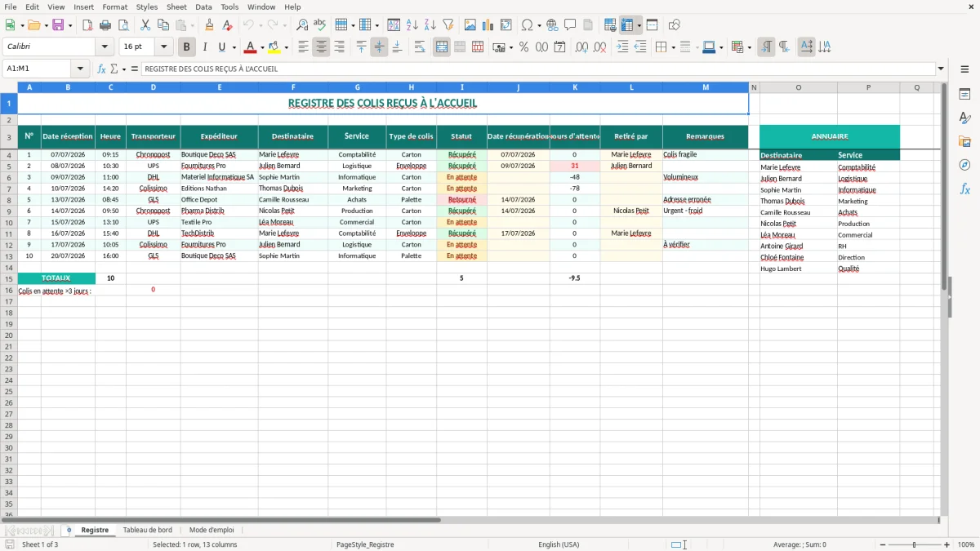
Task: Increase cell indent
Action: tap(622, 47)
